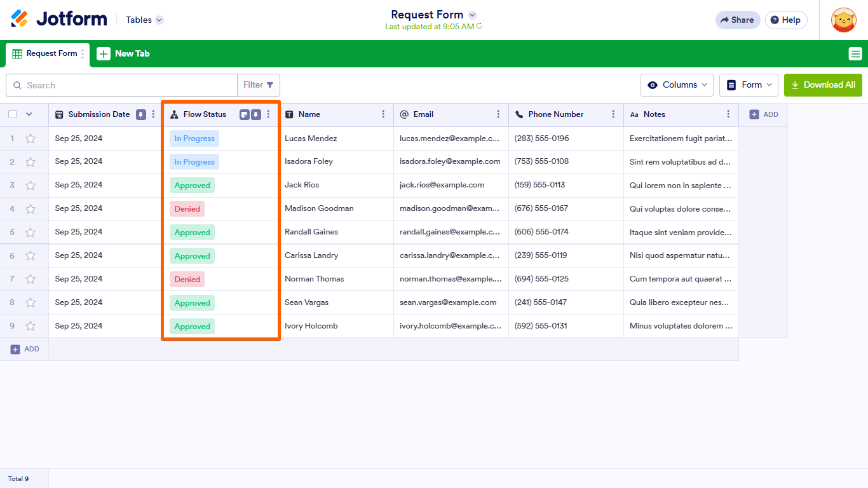Viewport: 868px width, 488px height.
Task: Open Phone Number column options menu
Action: (613, 114)
